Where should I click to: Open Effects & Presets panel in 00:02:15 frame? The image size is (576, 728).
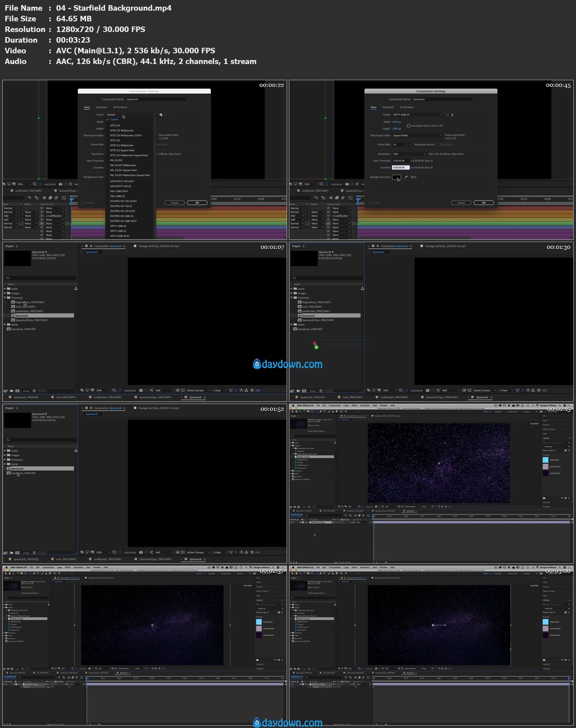pos(549,429)
